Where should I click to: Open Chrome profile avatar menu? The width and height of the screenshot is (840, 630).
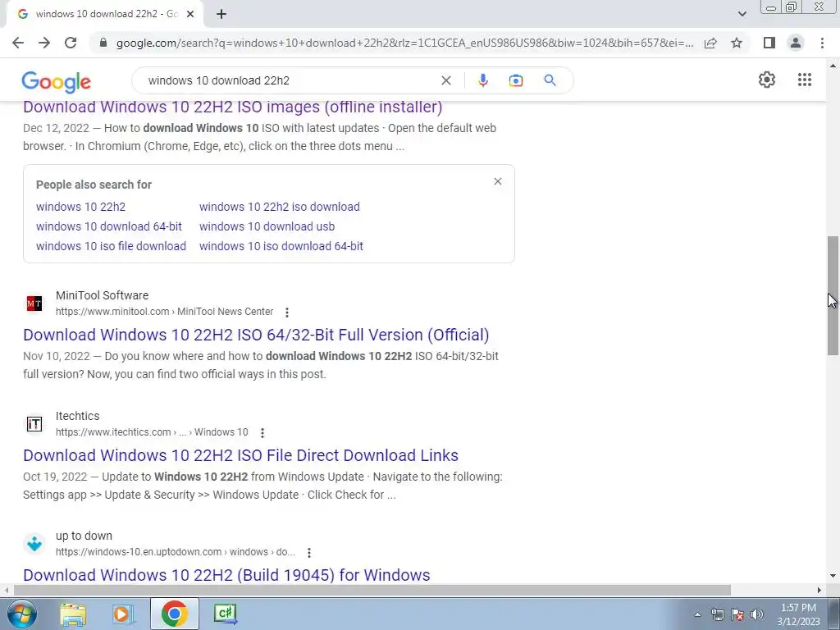pyautogui.click(x=796, y=43)
